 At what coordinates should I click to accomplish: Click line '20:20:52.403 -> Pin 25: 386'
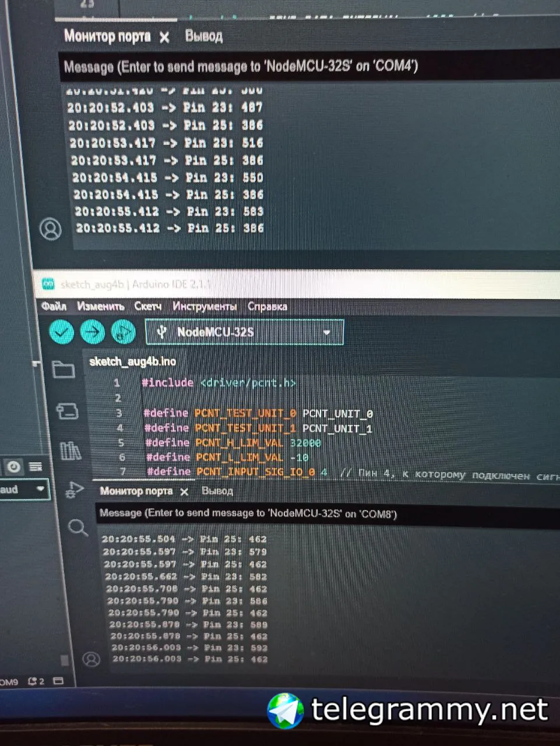coord(165,125)
